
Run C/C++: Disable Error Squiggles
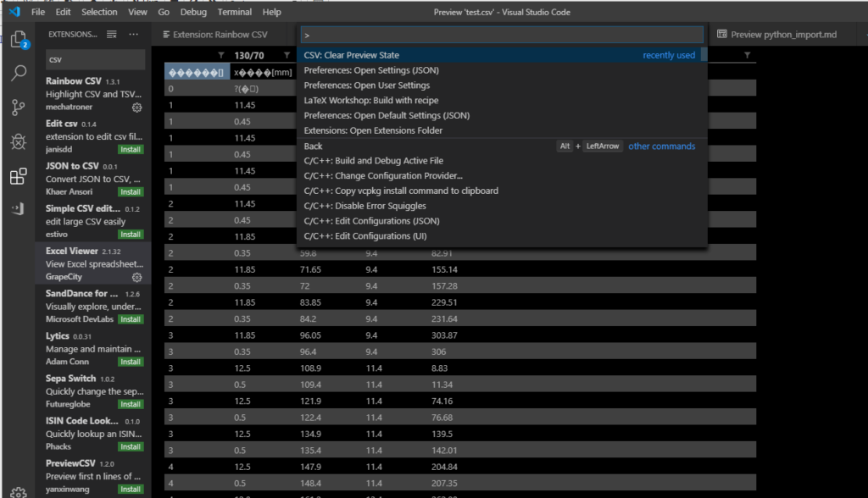(502, 205)
